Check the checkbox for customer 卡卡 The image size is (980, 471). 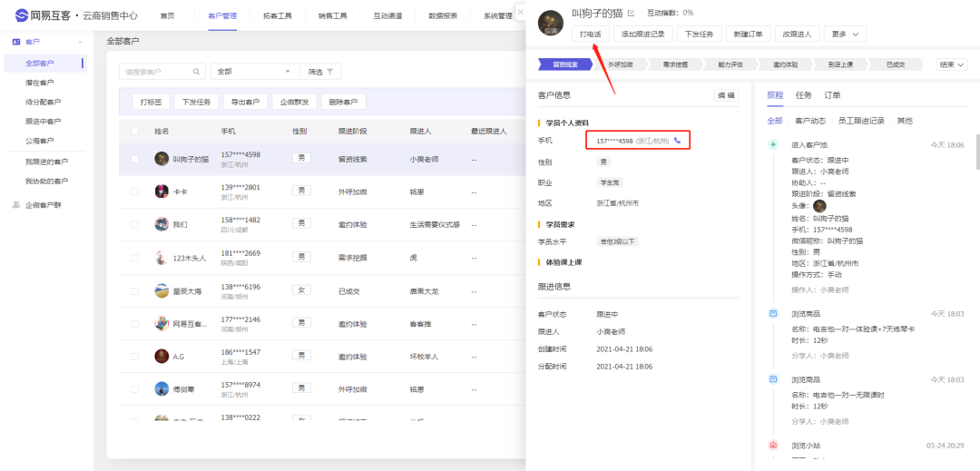click(135, 191)
